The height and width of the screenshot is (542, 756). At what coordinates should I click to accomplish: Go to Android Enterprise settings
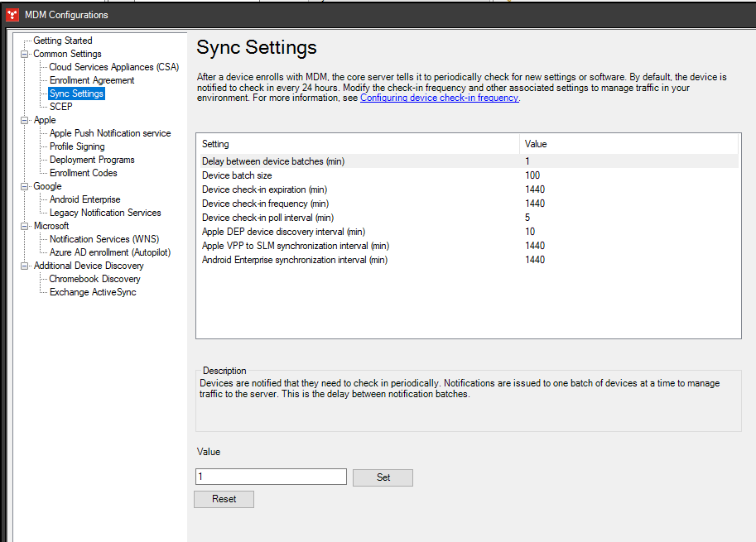pyautogui.click(x=84, y=199)
